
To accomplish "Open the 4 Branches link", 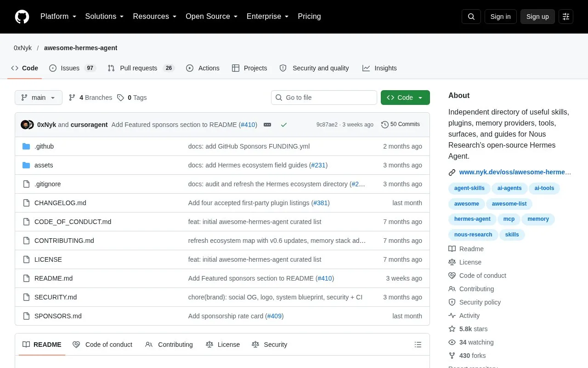I will [90, 98].
